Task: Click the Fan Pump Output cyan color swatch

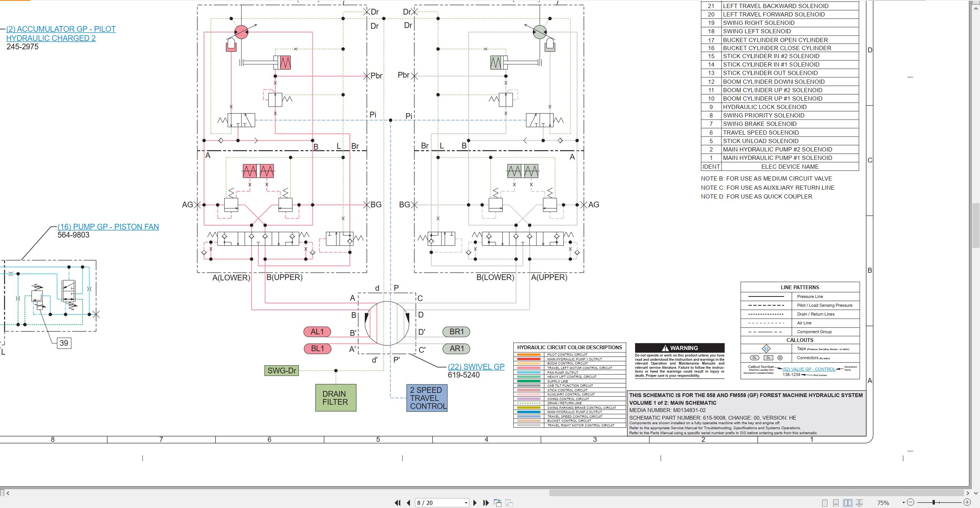Action: tap(529, 372)
